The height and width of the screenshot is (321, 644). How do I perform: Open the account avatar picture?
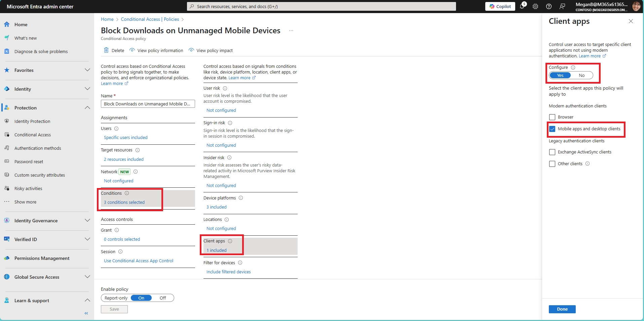636,6
